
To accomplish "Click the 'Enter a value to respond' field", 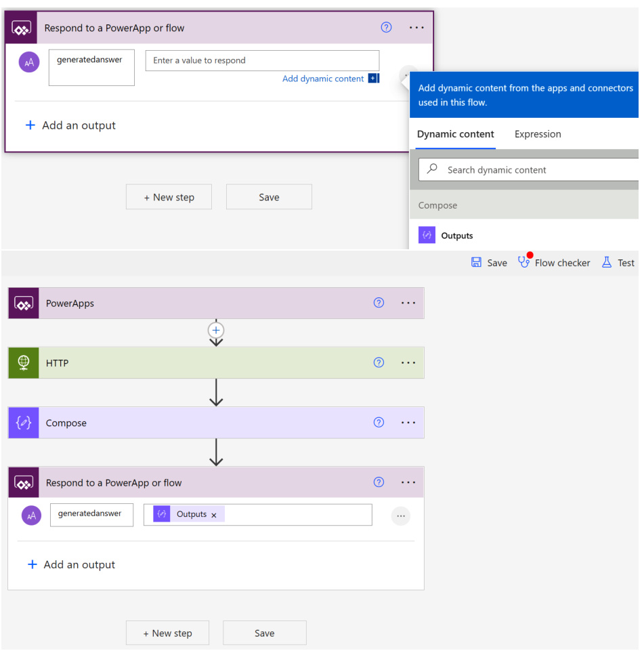I will (262, 60).
